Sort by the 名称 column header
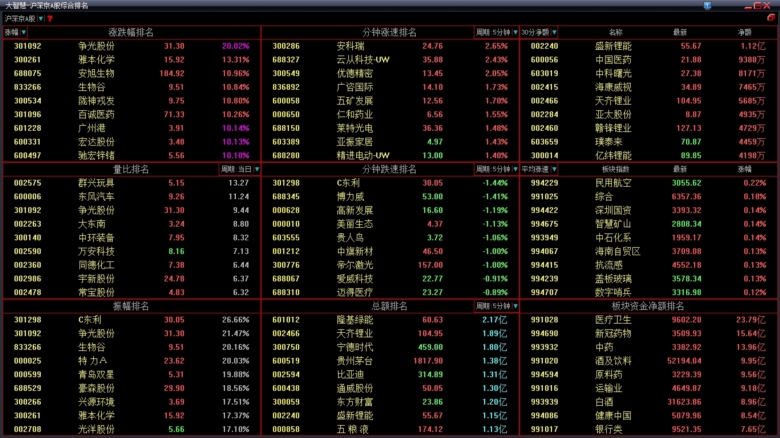The height and width of the screenshot is (438, 780). [x=615, y=32]
